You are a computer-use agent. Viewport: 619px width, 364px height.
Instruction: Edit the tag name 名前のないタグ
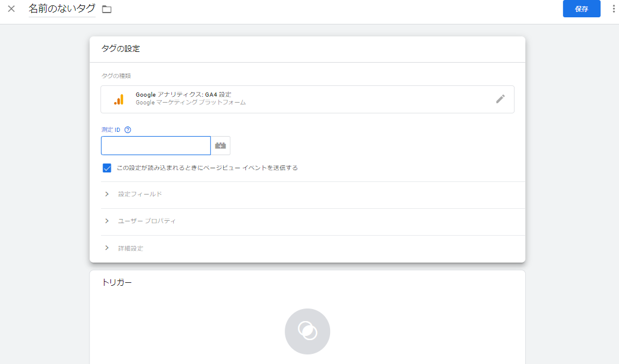(62, 8)
